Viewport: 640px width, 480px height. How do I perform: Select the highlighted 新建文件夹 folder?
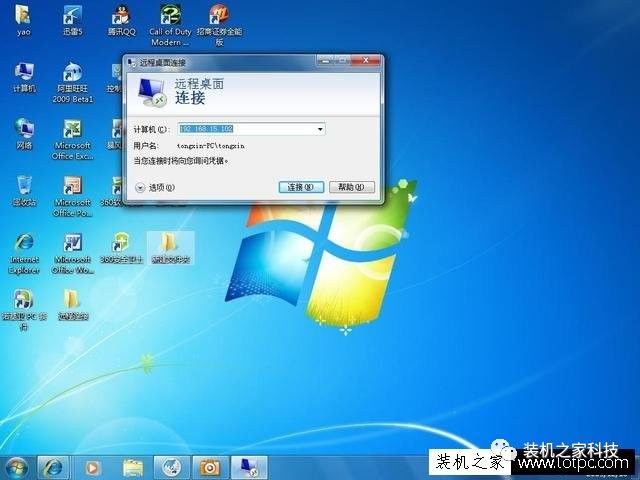[x=170, y=247]
